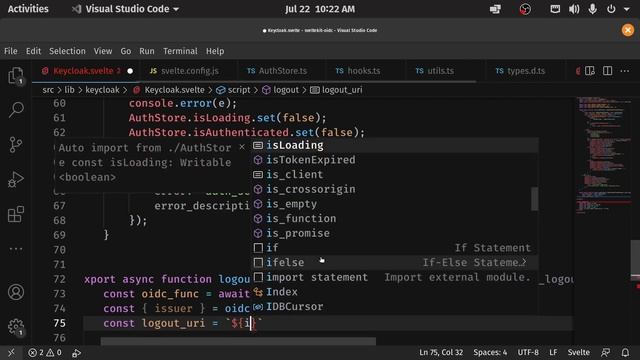The image size is (640, 360).
Task: Select the import statement snippet
Action: [x=395, y=278]
